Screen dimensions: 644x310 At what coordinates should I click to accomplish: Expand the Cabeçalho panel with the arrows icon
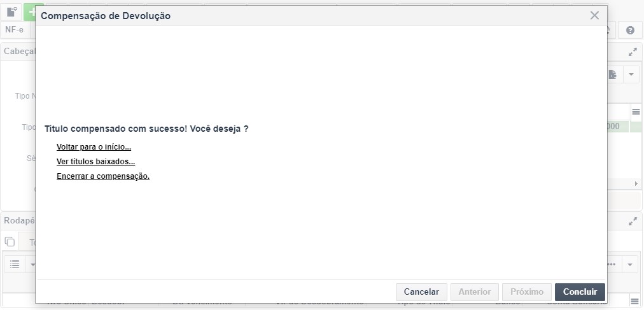[x=633, y=52]
